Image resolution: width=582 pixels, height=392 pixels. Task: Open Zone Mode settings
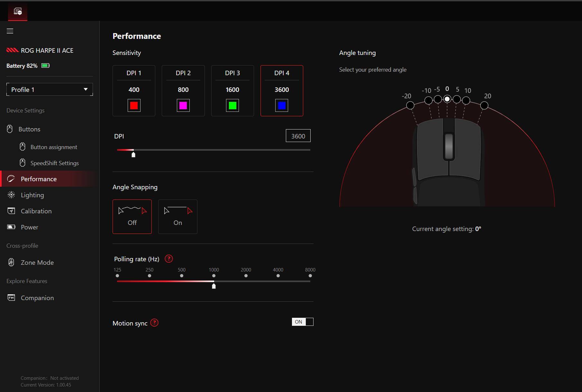coord(37,263)
